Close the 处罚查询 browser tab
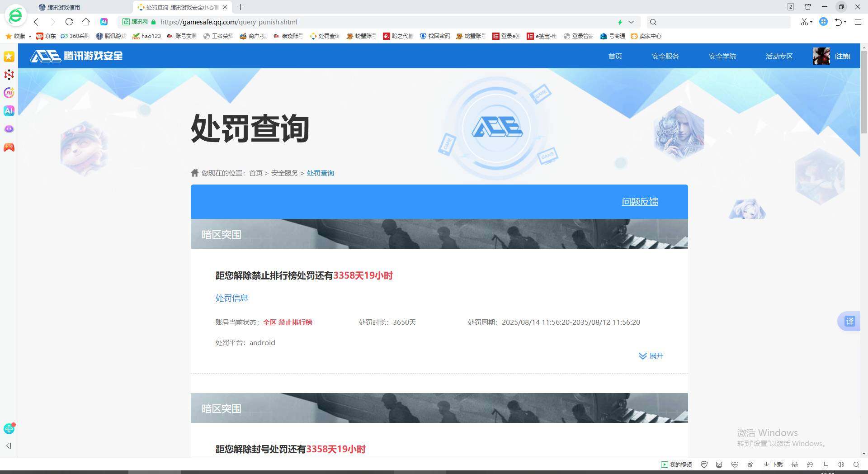Screen dimensions: 868x474 [x=225, y=7]
